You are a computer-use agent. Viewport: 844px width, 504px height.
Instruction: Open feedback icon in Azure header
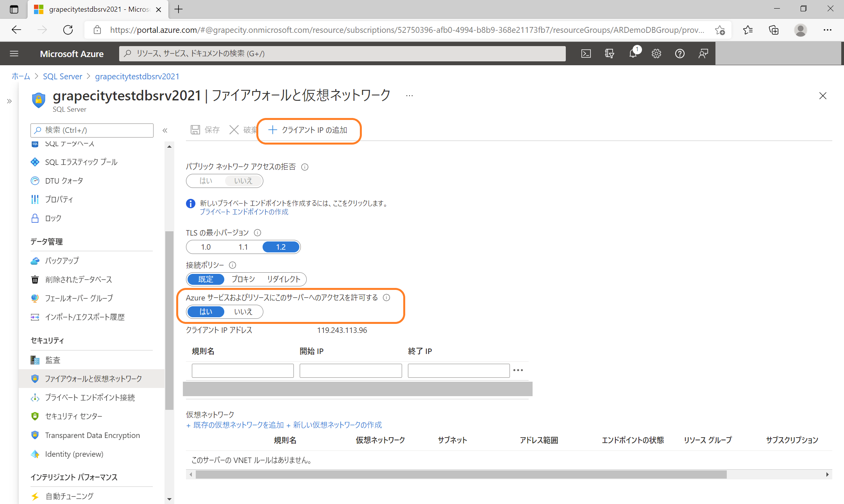click(703, 54)
